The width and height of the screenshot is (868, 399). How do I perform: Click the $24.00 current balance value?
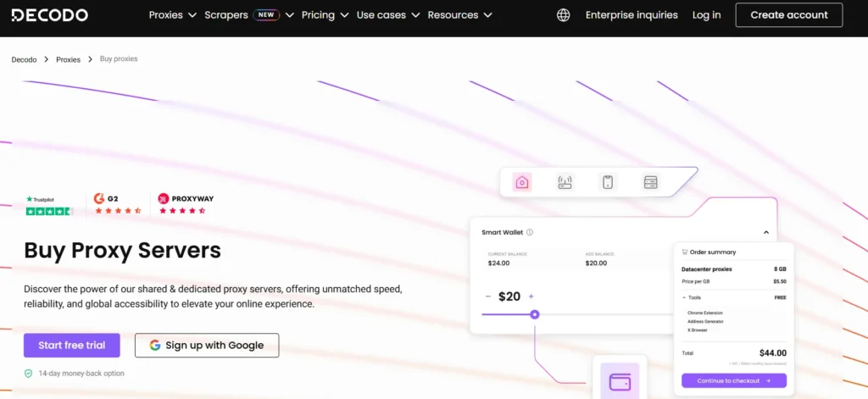point(498,263)
